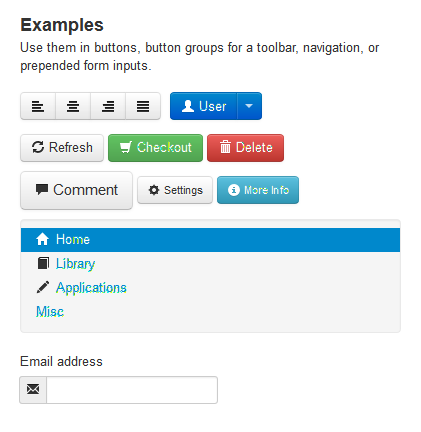Click the envelope icon beside the email field

pos(33,390)
